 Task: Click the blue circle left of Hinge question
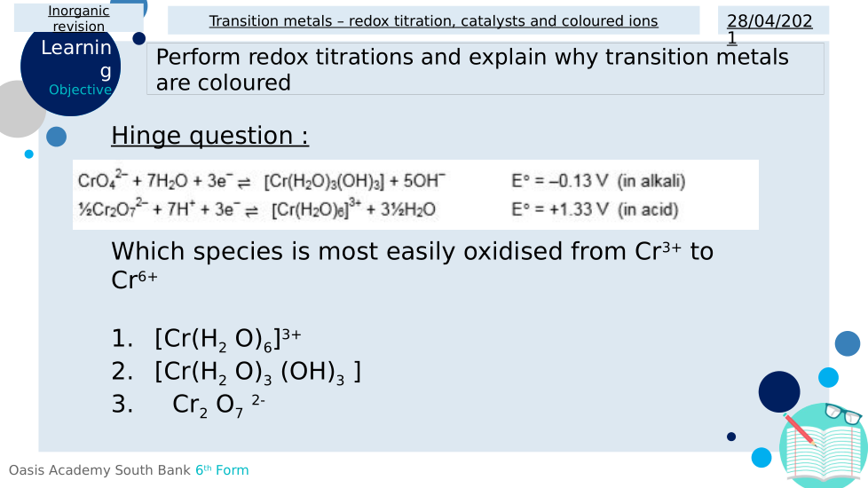(56, 137)
